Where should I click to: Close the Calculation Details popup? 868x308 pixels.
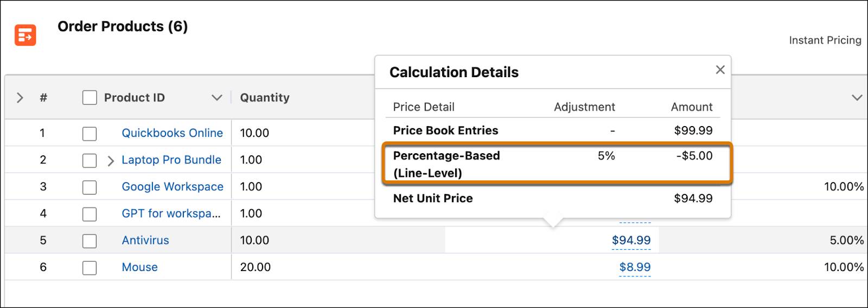(x=720, y=70)
